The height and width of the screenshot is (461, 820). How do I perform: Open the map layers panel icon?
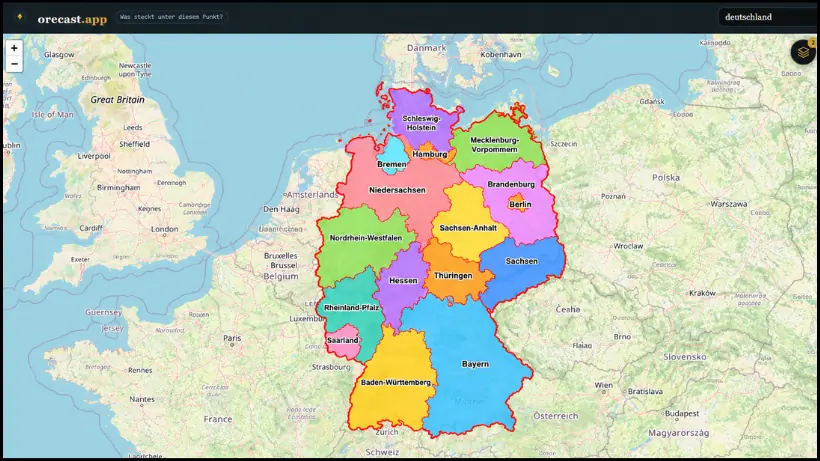pyautogui.click(x=803, y=52)
